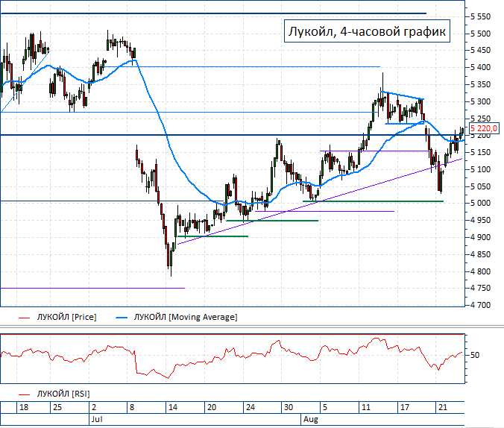Click the 5 050 price axis label
504x428 pixels.
[x=481, y=186]
